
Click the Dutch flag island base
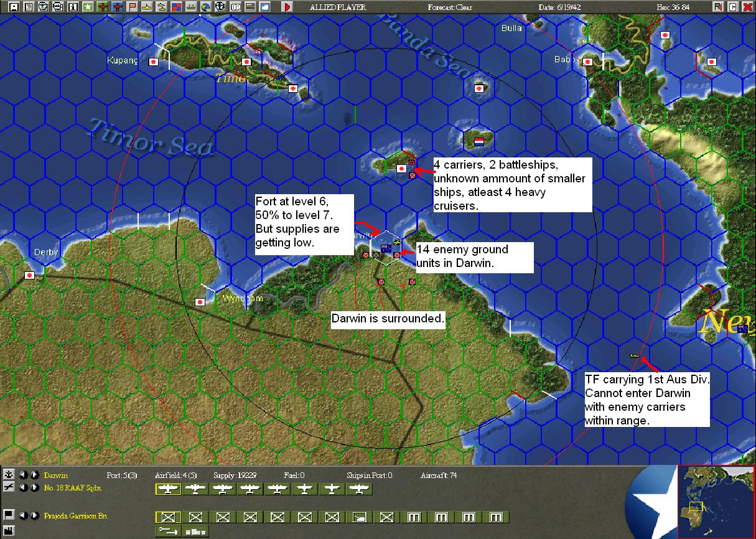479,142
